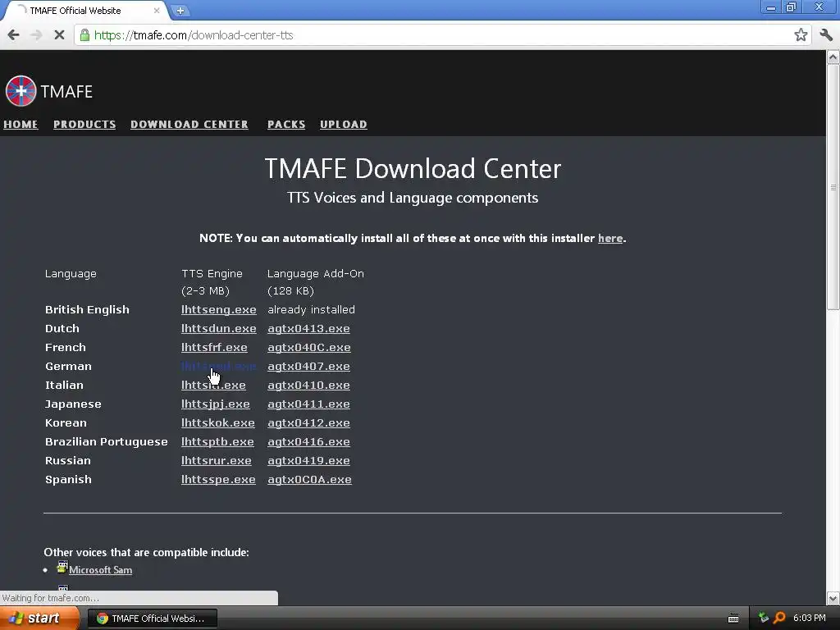Open the Chrome wrench menu
The height and width of the screenshot is (630, 840).
[x=826, y=35]
